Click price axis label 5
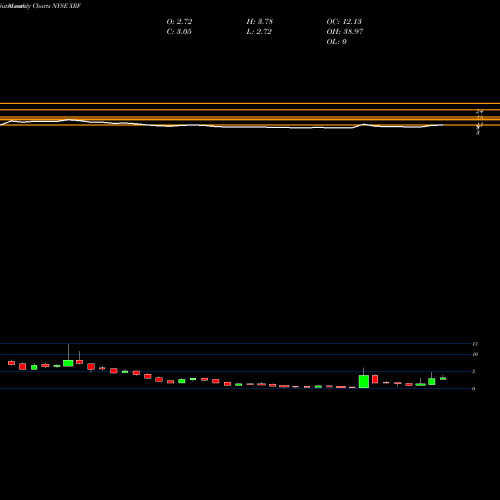 473,371
